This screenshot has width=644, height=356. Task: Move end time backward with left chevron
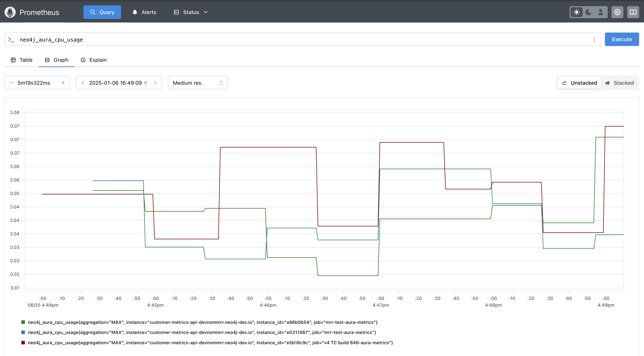click(83, 83)
